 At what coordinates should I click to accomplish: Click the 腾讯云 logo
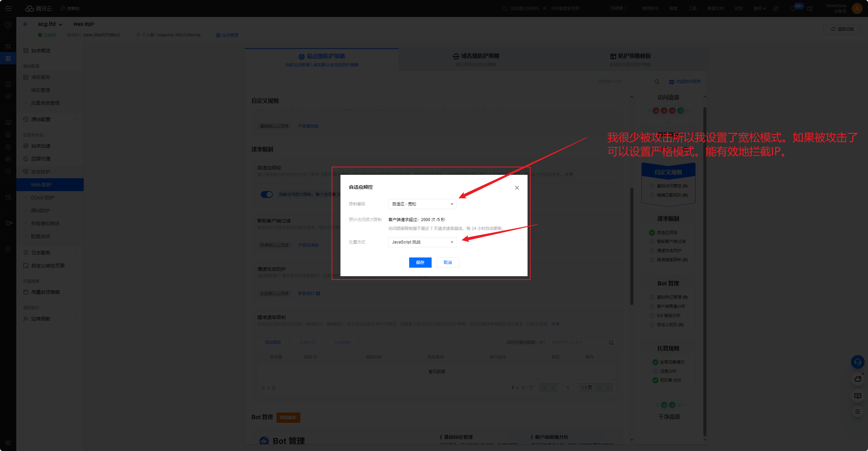pos(38,9)
